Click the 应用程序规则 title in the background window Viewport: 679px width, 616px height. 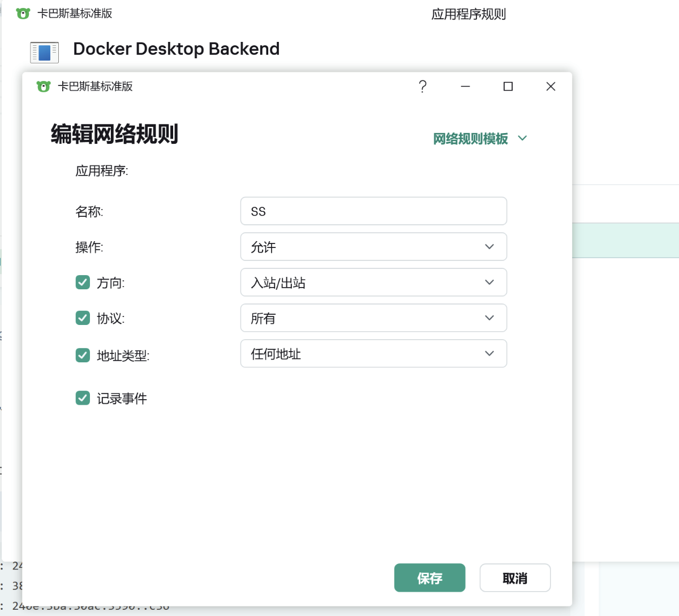coord(469,14)
